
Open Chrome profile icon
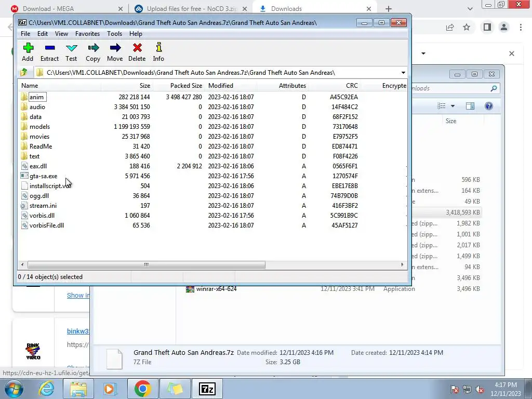tap(504, 27)
